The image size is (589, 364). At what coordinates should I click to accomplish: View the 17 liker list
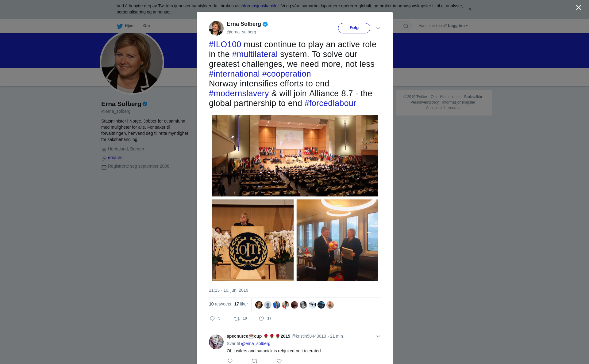click(241, 304)
